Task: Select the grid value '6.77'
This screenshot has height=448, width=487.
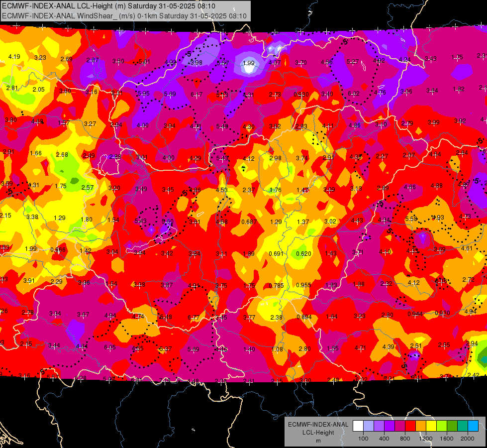Action: pyautogui.click(x=194, y=318)
